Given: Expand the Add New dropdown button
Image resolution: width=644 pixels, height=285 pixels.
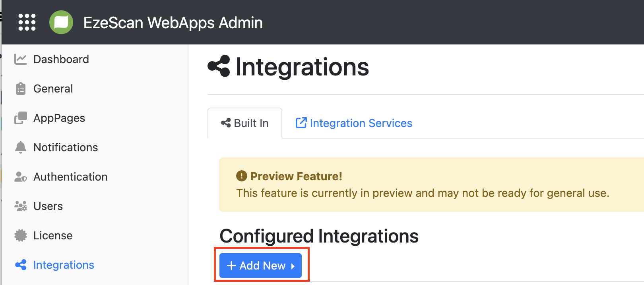Looking at the screenshot, I should [x=260, y=266].
